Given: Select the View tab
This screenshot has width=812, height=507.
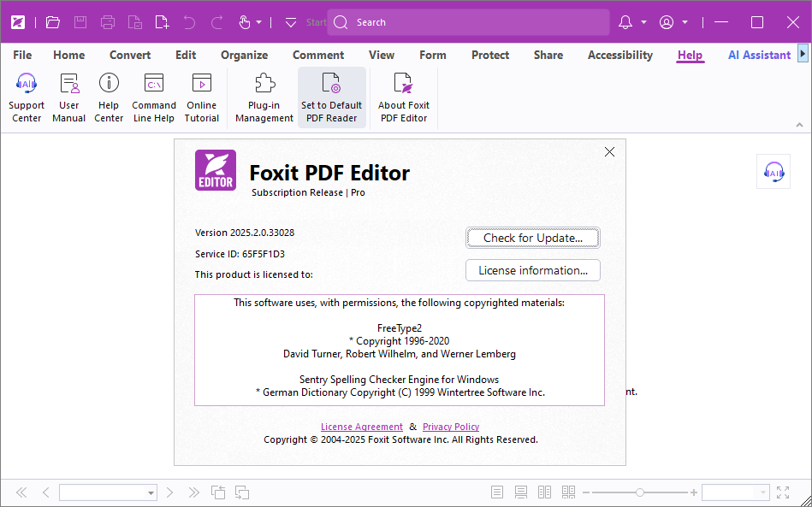Looking at the screenshot, I should tap(382, 55).
